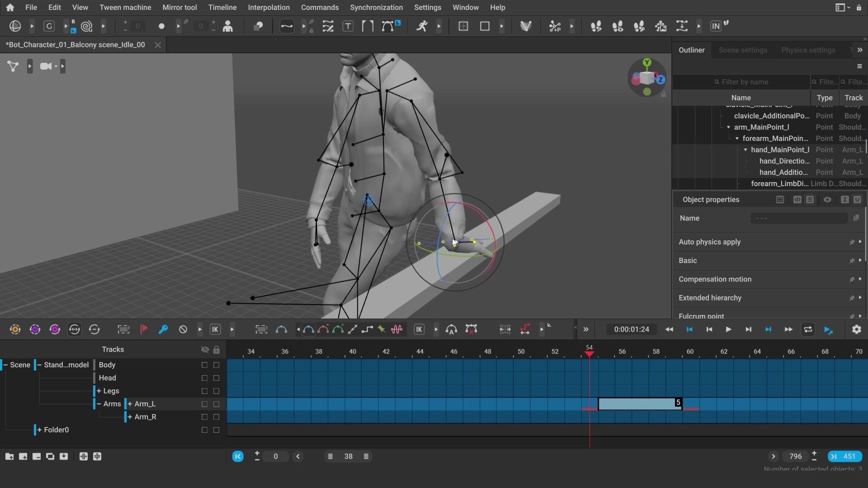Toggle the first checkbox on the Body track

(204, 365)
